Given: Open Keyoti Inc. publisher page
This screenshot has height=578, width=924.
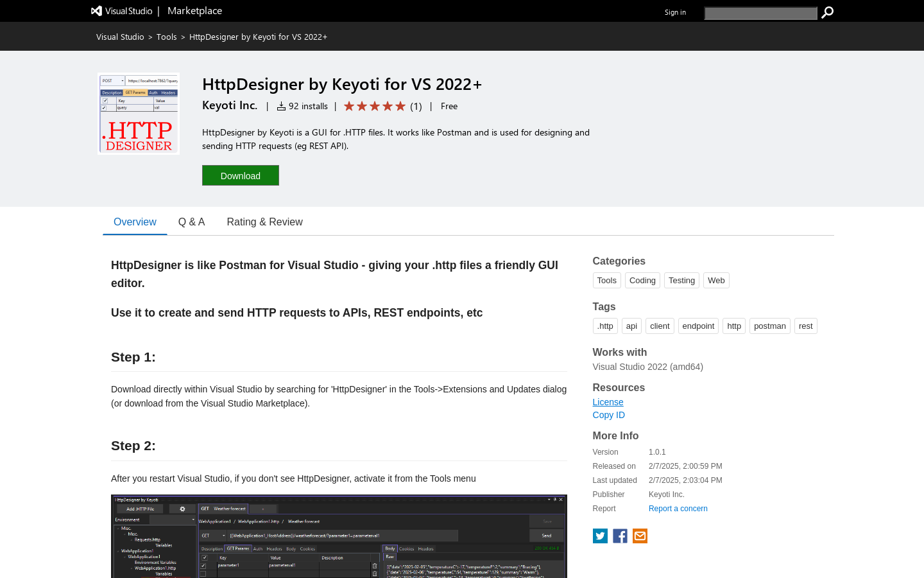Looking at the screenshot, I should (230, 105).
